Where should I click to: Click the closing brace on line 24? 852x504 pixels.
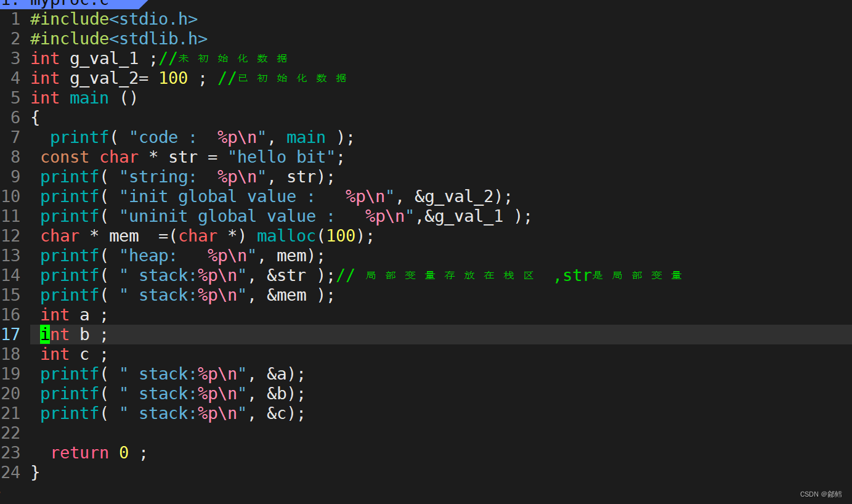pos(35,472)
